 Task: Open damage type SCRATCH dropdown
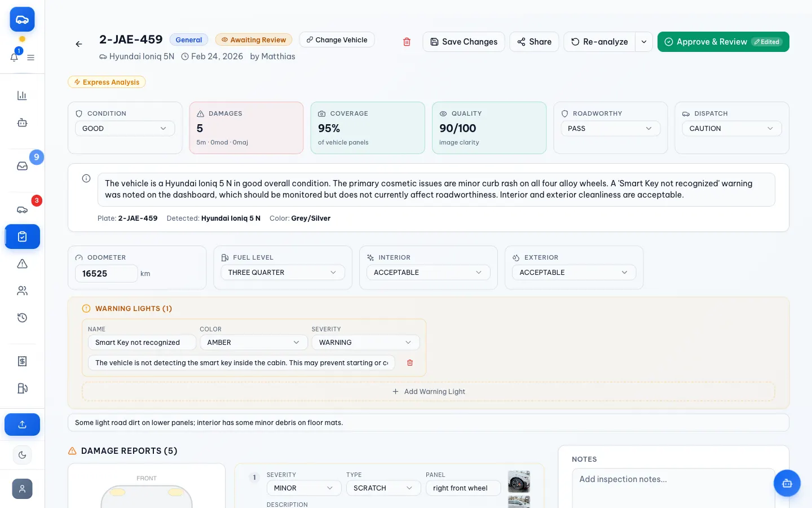383,488
